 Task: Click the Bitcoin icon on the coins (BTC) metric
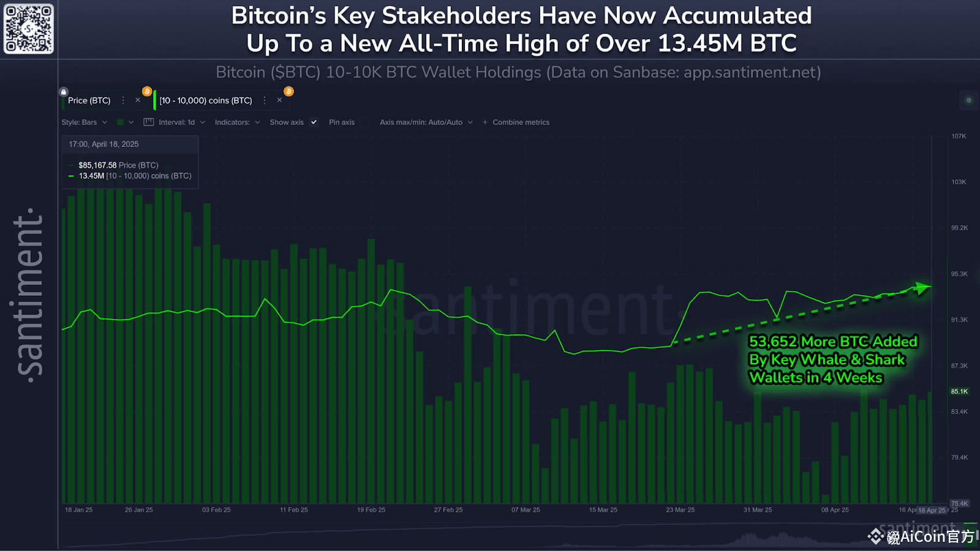(x=288, y=91)
